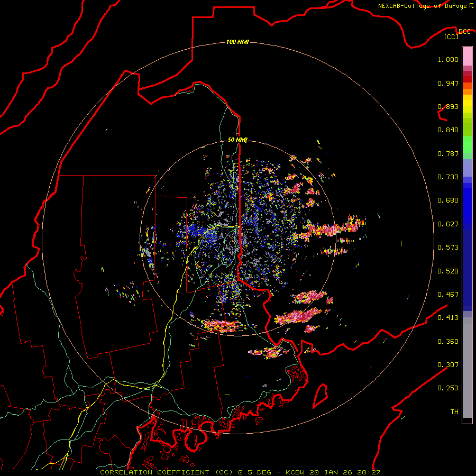Click the 0.467 legend value
Image resolution: width=476 pixels, height=476 pixels.
[x=448, y=295]
